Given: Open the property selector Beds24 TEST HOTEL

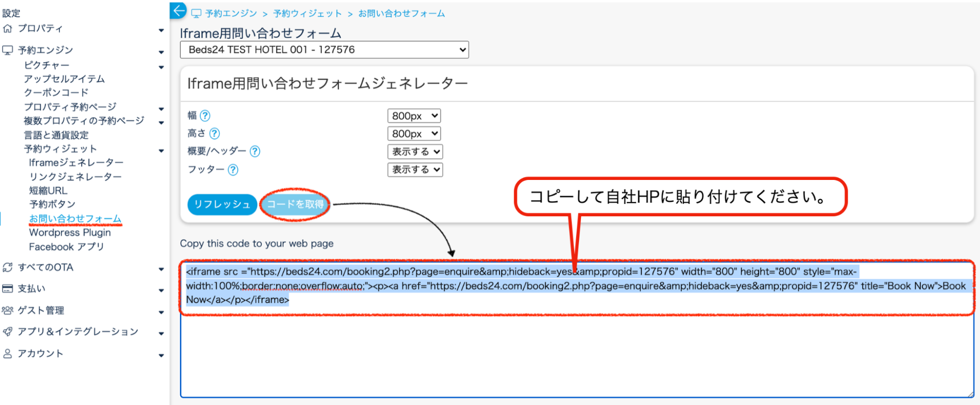Looking at the screenshot, I should [x=324, y=50].
